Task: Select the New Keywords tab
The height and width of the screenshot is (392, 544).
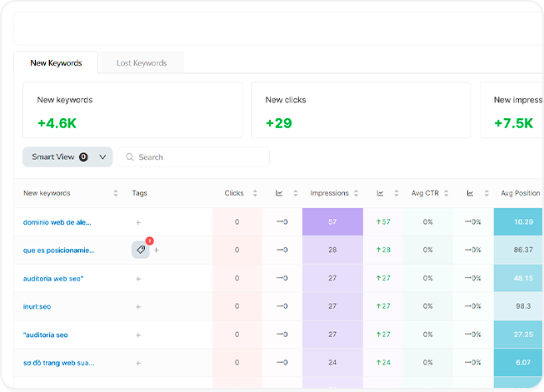Action: point(56,63)
